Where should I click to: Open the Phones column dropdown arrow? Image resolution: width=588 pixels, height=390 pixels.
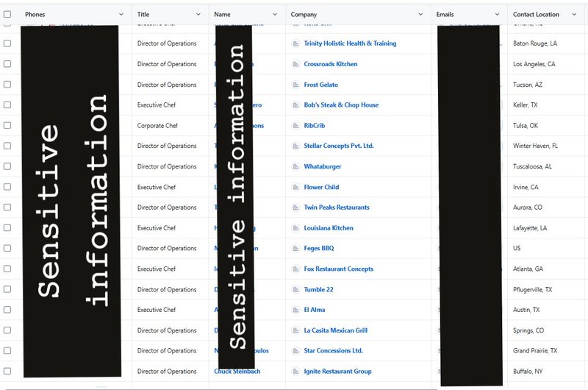[x=121, y=14]
